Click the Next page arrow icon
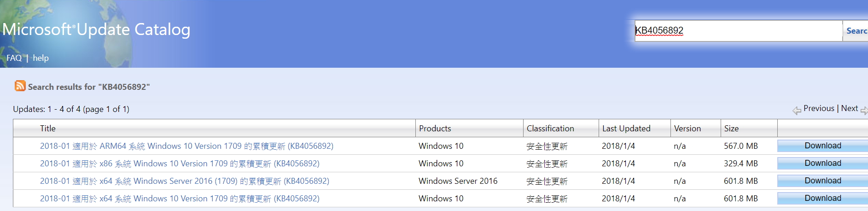The image size is (868, 211). click(863, 110)
